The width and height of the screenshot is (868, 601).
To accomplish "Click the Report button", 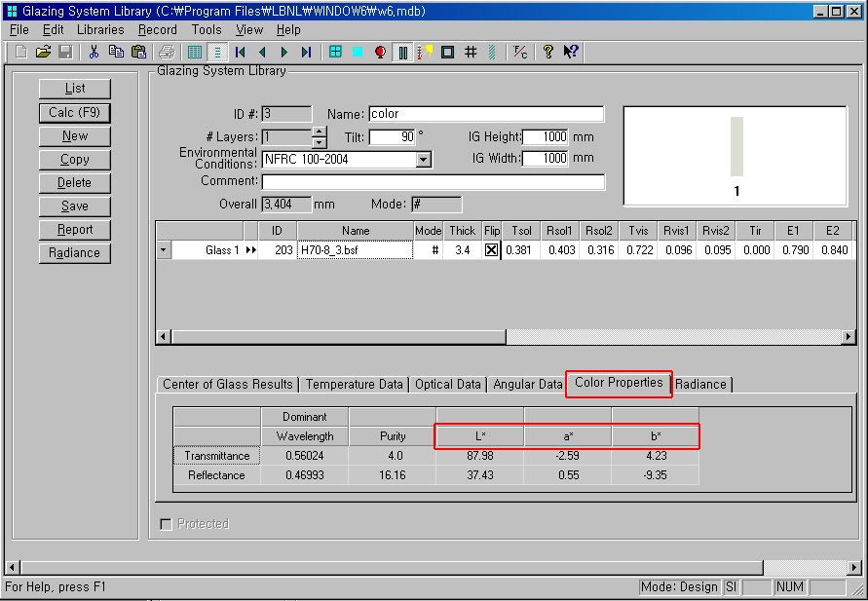I will [x=75, y=230].
